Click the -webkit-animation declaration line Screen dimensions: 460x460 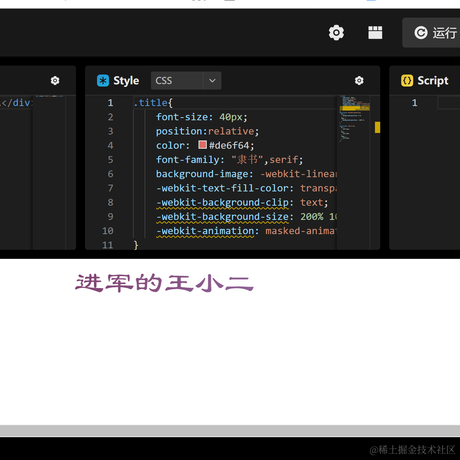246,231
